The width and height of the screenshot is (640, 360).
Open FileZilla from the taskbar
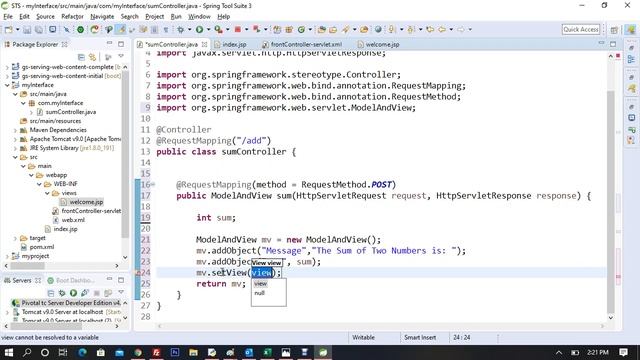tap(156, 352)
